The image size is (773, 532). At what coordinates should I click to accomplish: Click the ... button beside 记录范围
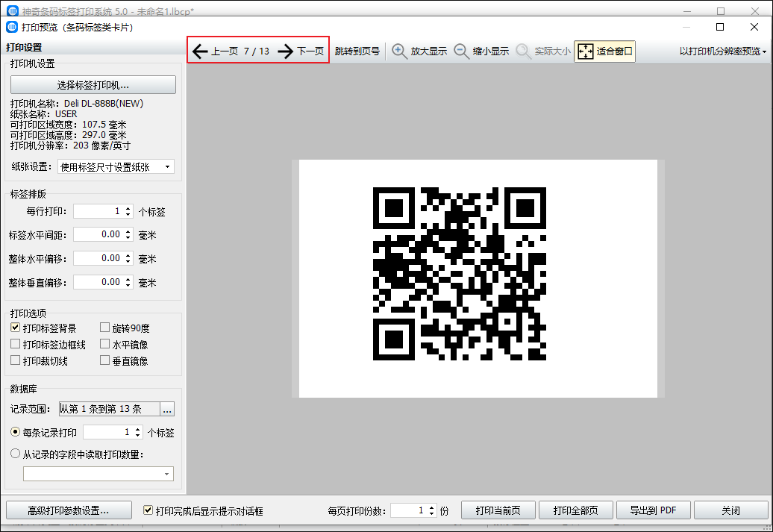point(167,409)
